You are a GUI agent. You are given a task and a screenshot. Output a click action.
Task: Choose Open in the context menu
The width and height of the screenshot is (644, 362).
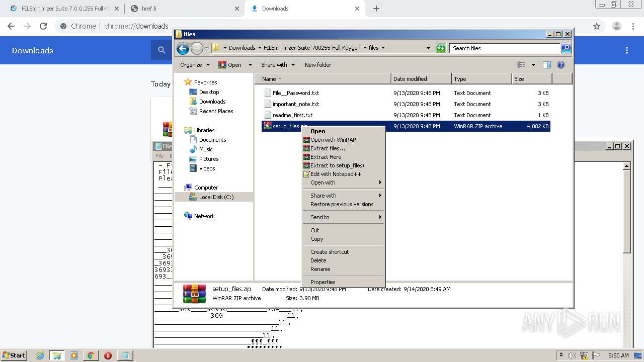(343, 131)
